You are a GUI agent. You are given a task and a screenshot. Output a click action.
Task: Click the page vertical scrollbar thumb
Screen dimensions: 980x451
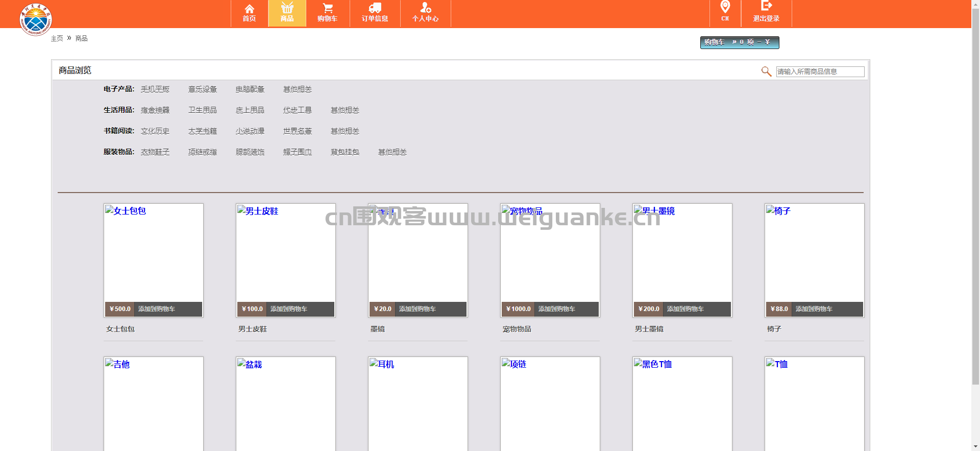coord(975,196)
